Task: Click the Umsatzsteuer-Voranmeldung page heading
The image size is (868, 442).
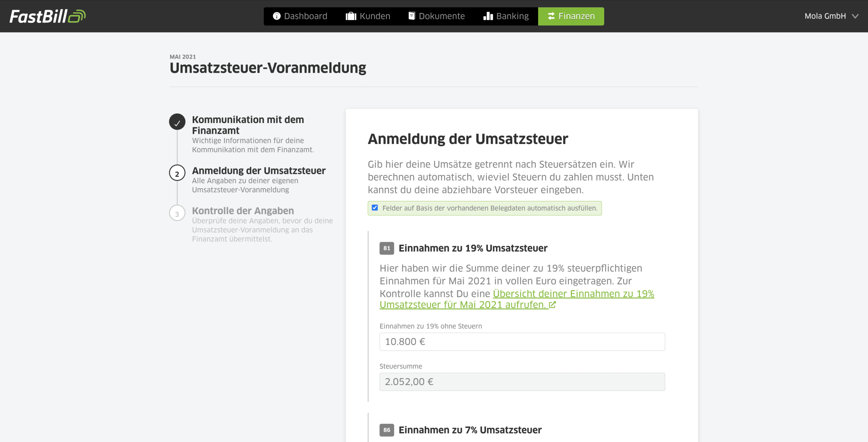Action: click(268, 68)
